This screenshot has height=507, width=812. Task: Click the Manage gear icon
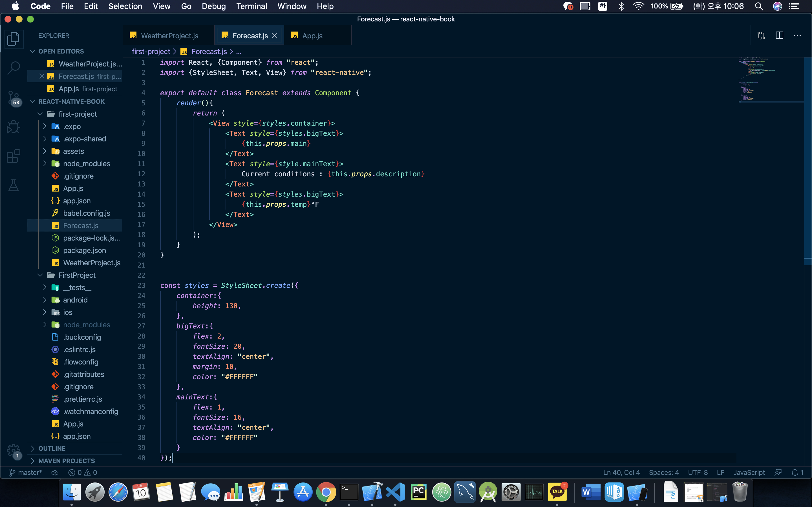coord(14,450)
